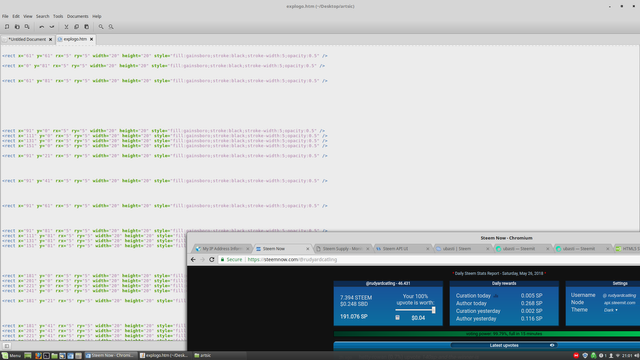Viewport: 640px width, 360px height.
Task: Click the clock showing 21:01
Action: pyautogui.click(x=627, y=356)
